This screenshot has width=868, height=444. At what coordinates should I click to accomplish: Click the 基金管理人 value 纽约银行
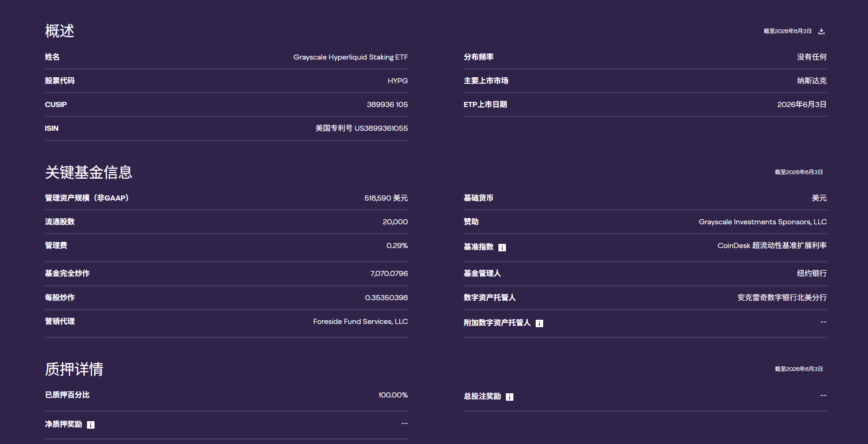point(812,274)
